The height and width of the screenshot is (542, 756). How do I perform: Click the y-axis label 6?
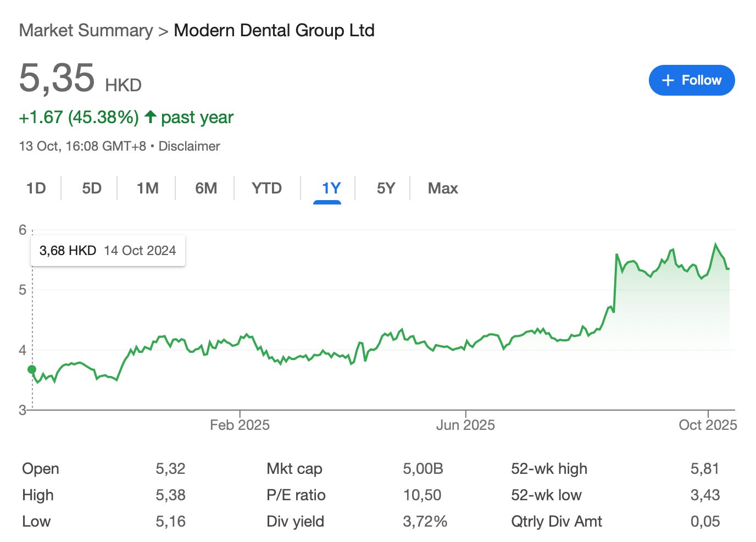point(23,230)
